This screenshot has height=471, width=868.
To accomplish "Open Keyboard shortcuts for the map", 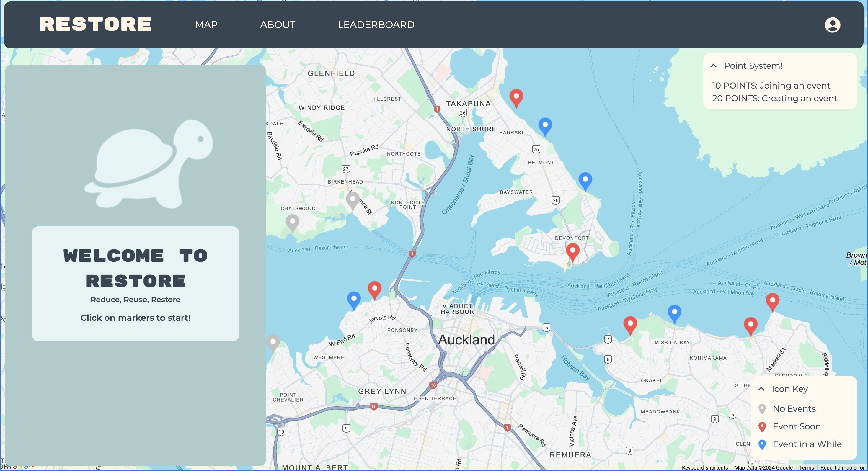I will tap(704, 468).
